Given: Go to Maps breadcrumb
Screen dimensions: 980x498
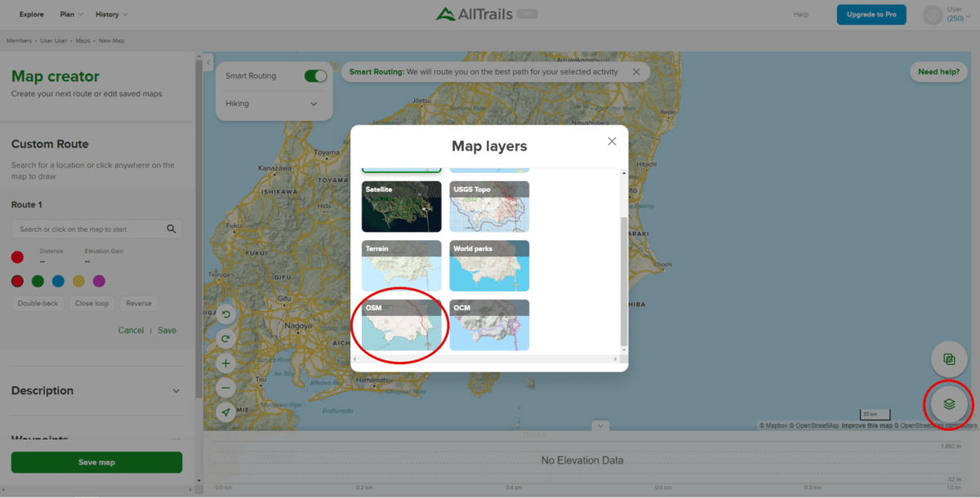Looking at the screenshot, I should click(x=83, y=40).
